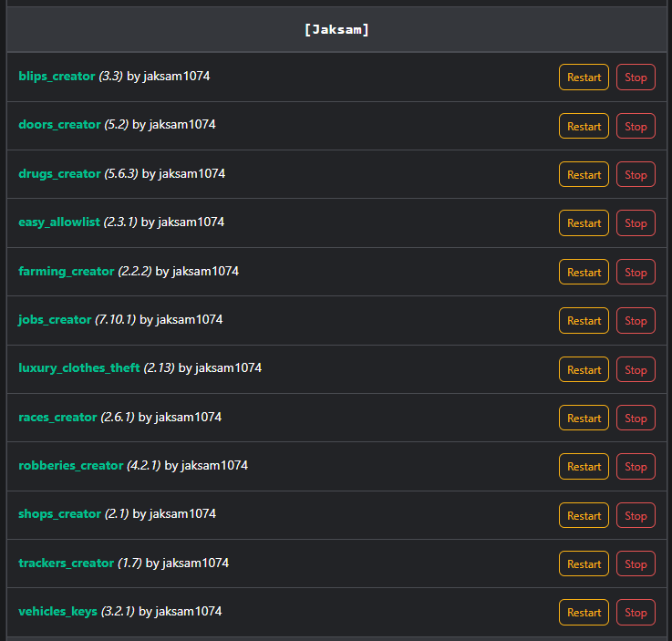
Task: Stop the blips_creator resource
Action: [x=636, y=78]
